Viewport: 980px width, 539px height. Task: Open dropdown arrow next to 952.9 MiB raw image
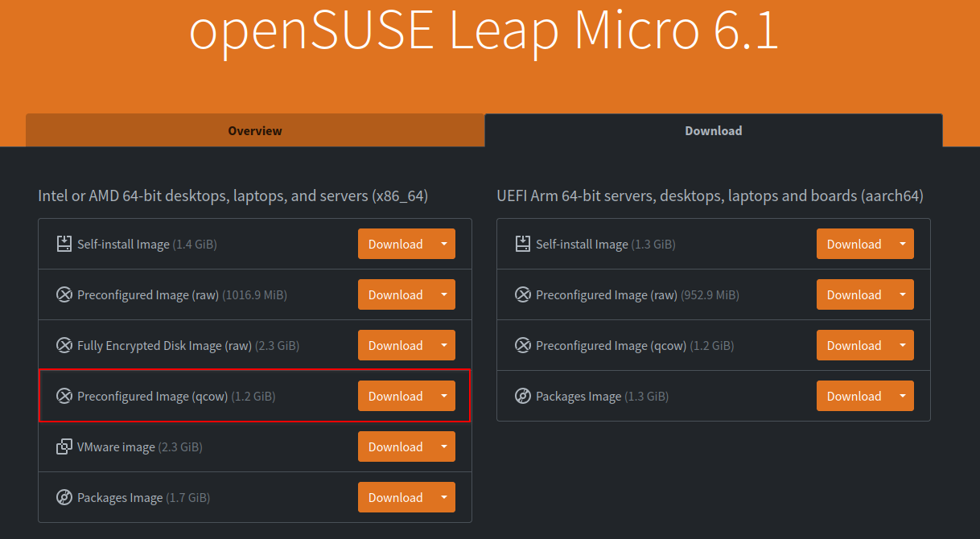tap(903, 294)
